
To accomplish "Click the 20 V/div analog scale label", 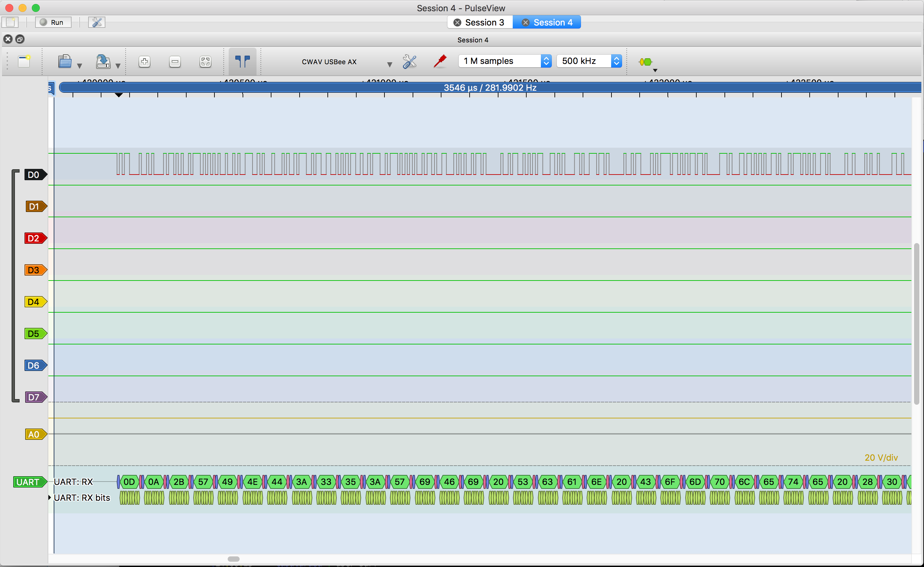I will [881, 457].
